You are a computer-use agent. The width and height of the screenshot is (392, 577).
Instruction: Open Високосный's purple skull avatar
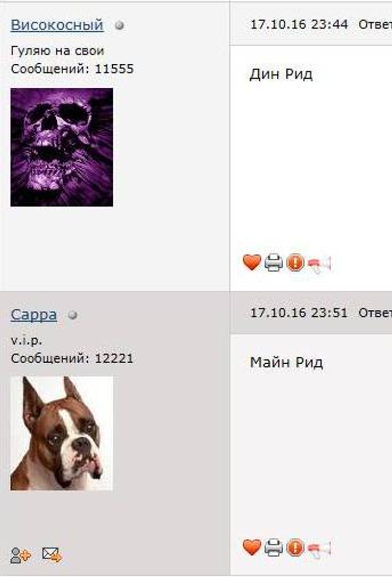[x=62, y=147]
